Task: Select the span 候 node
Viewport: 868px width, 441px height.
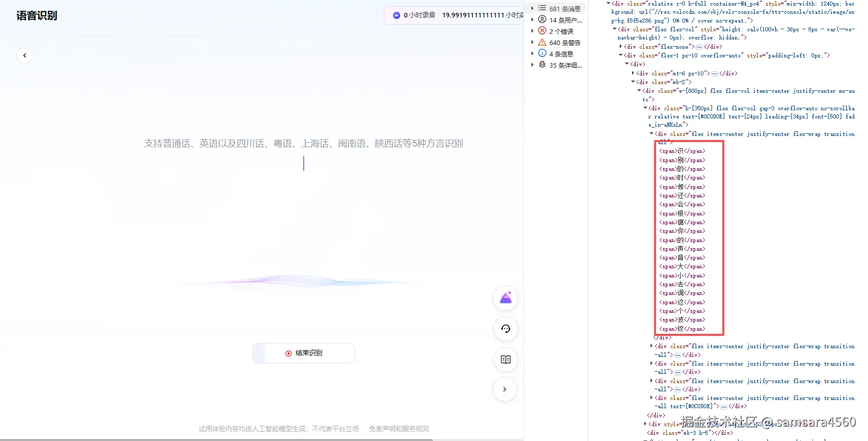Action: [682, 187]
